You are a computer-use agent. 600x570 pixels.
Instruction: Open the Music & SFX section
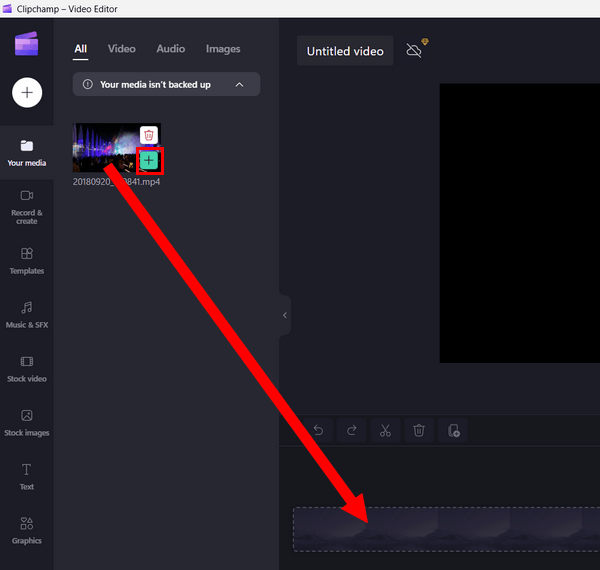pyautogui.click(x=27, y=315)
